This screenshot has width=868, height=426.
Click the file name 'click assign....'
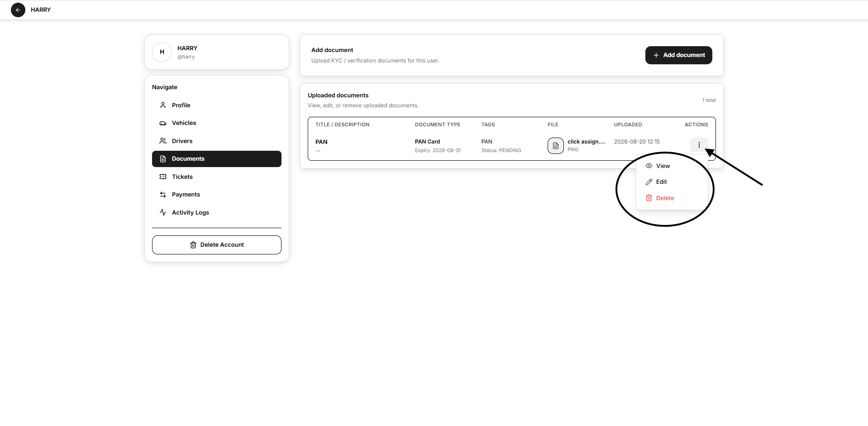(x=587, y=142)
